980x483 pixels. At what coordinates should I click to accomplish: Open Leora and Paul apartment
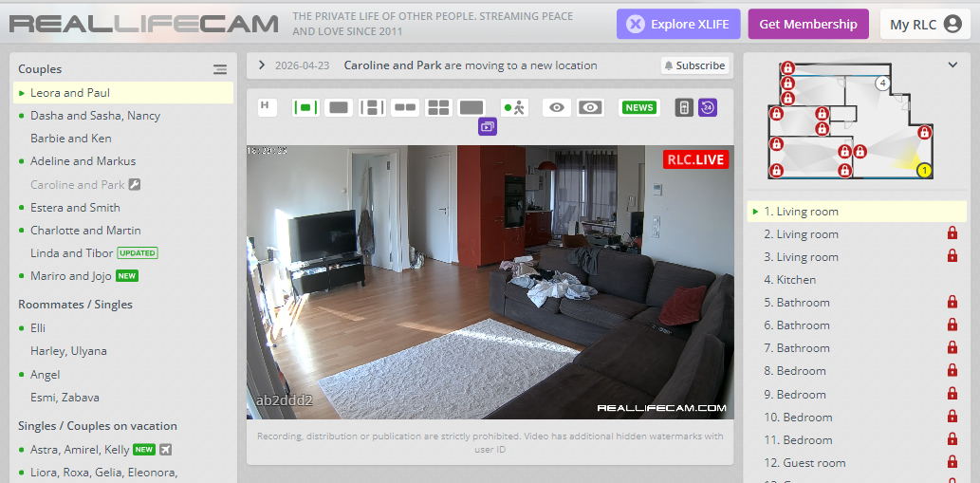(123, 92)
